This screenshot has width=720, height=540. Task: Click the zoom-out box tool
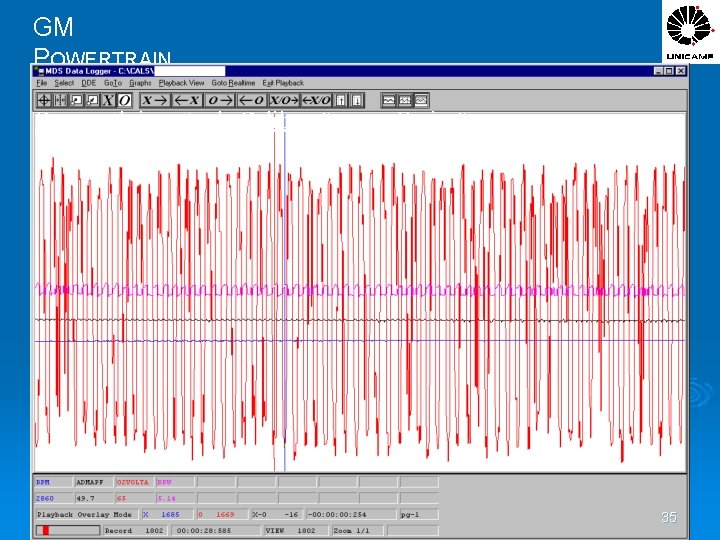[x=92, y=100]
